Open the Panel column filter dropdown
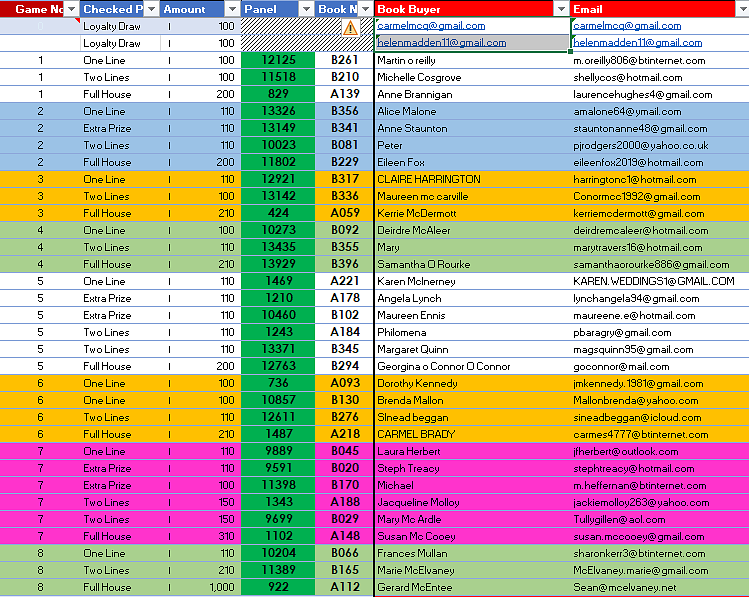 click(306, 9)
